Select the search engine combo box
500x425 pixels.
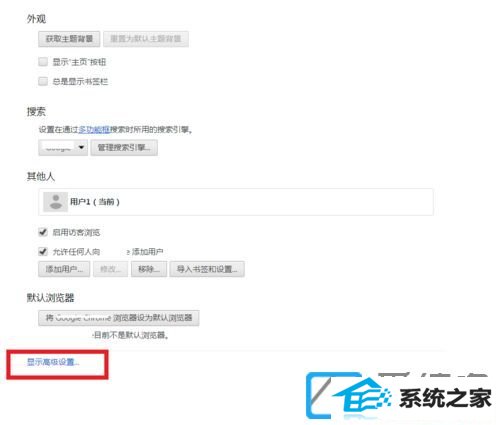(63, 148)
